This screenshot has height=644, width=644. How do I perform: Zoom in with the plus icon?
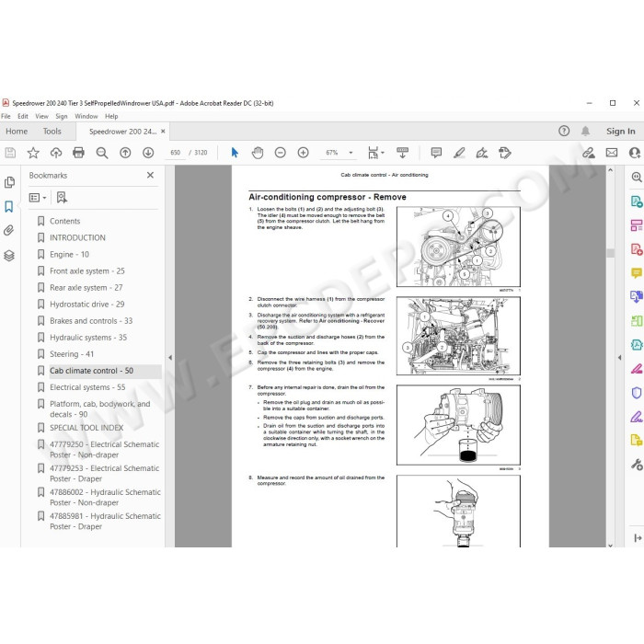[x=303, y=153]
